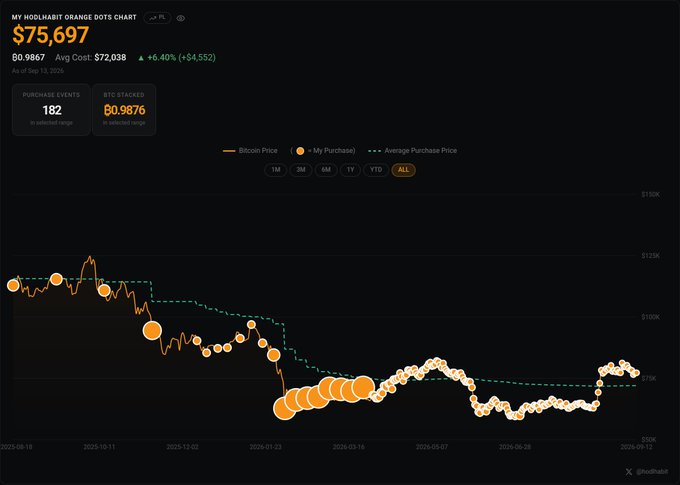Select the 3M time range

(x=301, y=170)
